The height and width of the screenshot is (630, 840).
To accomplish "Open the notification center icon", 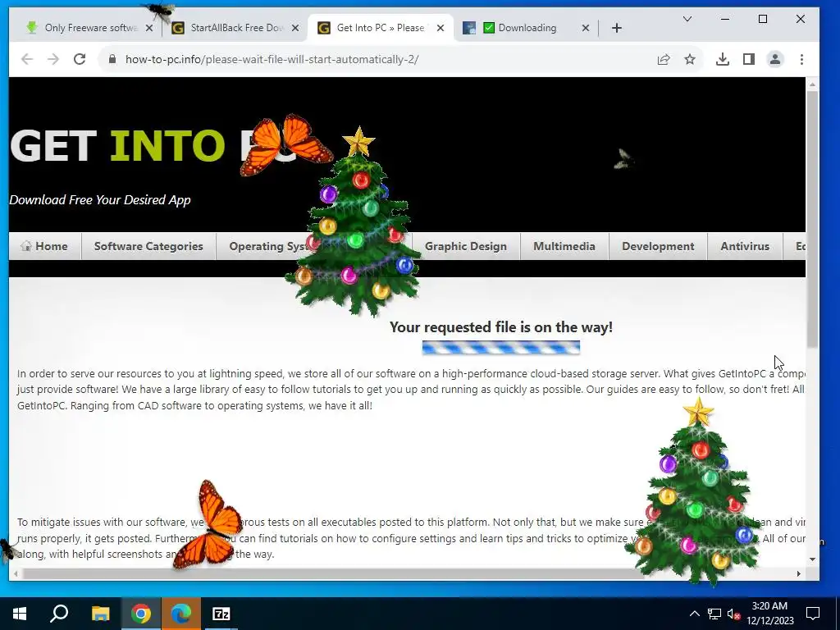I will 813,614.
